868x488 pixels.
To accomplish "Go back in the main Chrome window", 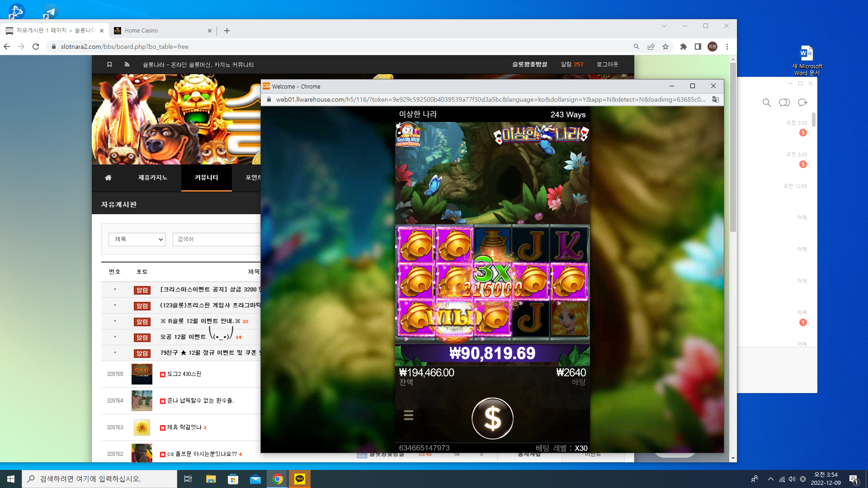I will tap(7, 47).
